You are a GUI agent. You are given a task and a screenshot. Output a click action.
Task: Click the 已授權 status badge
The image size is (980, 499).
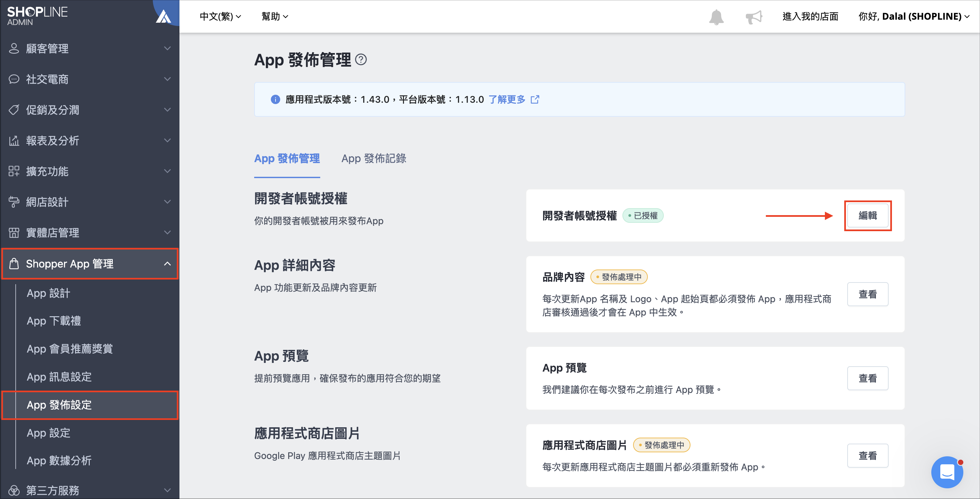tap(643, 216)
